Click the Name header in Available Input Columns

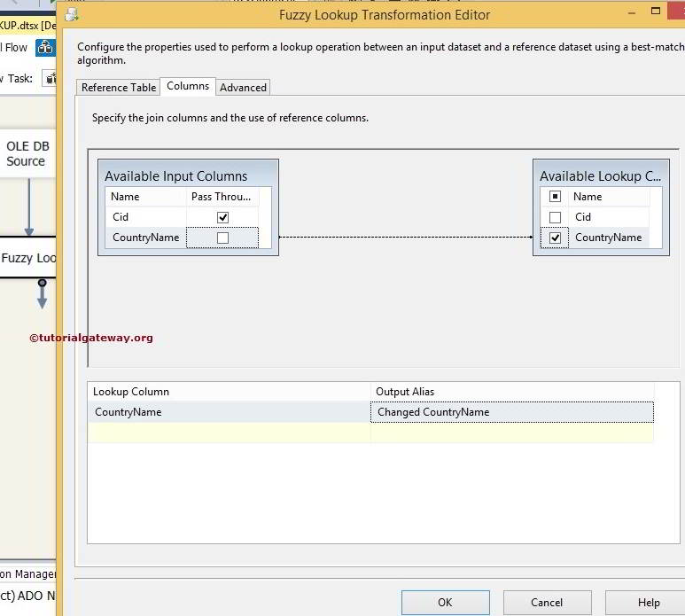click(145, 197)
